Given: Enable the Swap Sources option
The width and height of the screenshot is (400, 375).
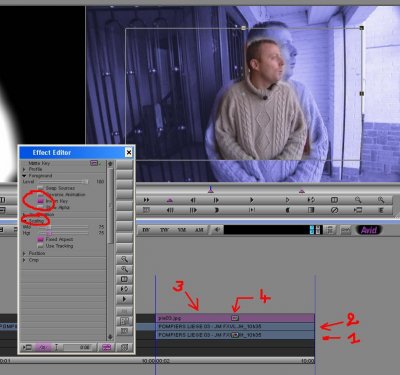Looking at the screenshot, I should 40,188.
